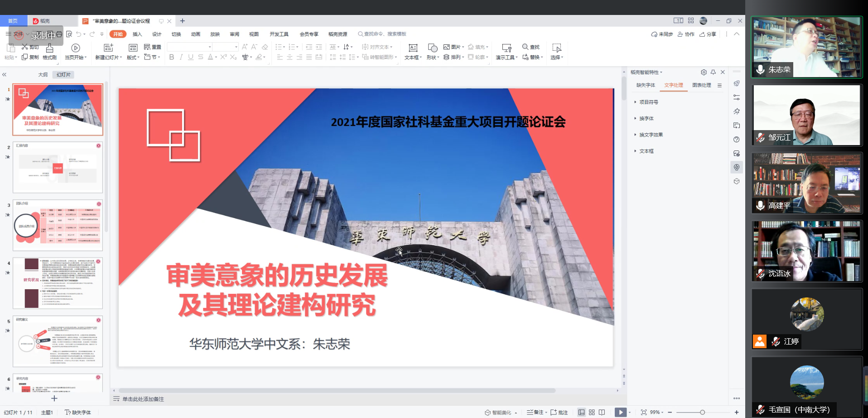Expand the 项目符号 section
The height and width of the screenshot is (418, 868).
point(648,102)
